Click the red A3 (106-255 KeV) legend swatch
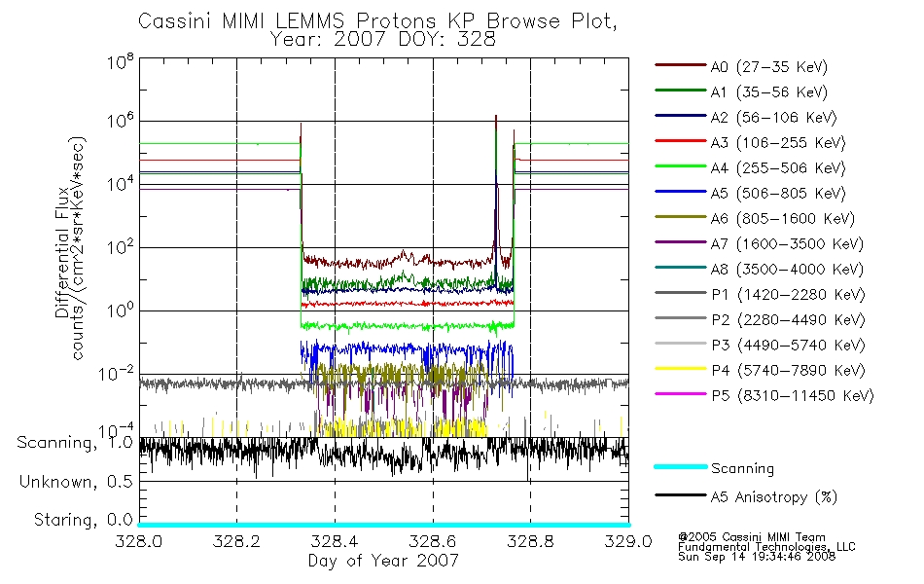 point(680,141)
